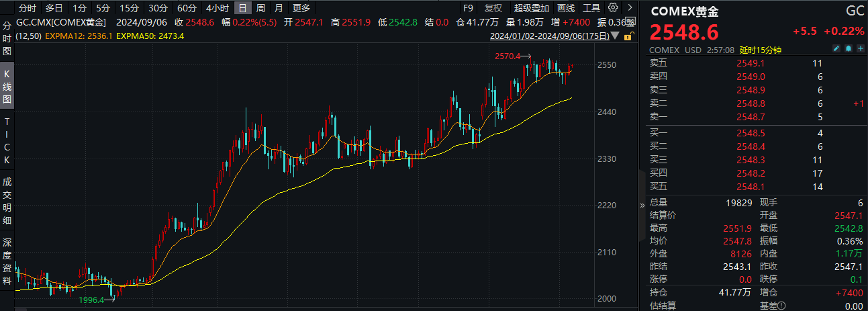Screen dimensions: 868x311
Task: Open the 深度资料 side tab
Action: [7, 260]
